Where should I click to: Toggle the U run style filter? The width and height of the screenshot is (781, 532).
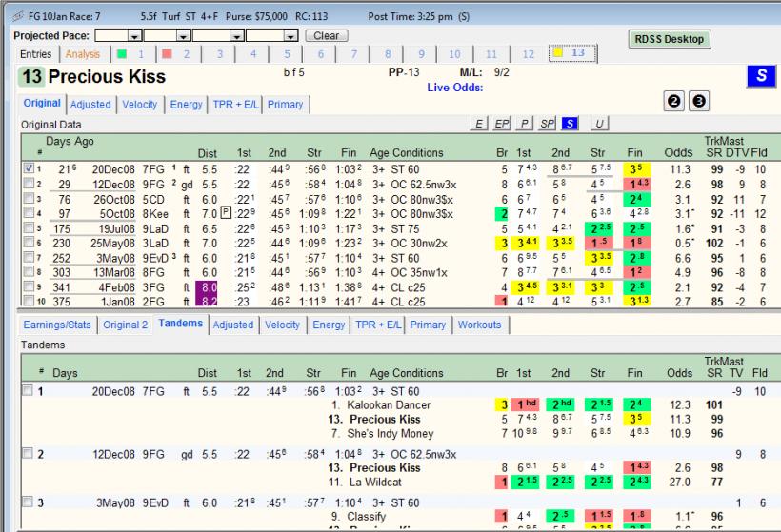click(599, 124)
